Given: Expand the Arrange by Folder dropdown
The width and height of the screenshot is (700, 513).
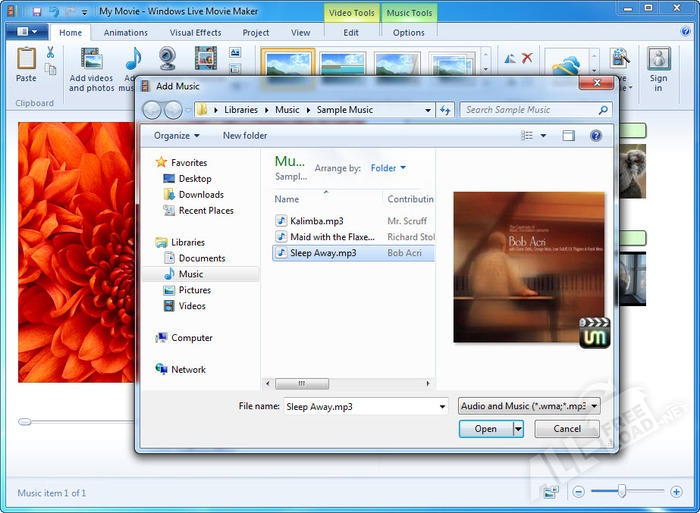Looking at the screenshot, I should [x=388, y=168].
